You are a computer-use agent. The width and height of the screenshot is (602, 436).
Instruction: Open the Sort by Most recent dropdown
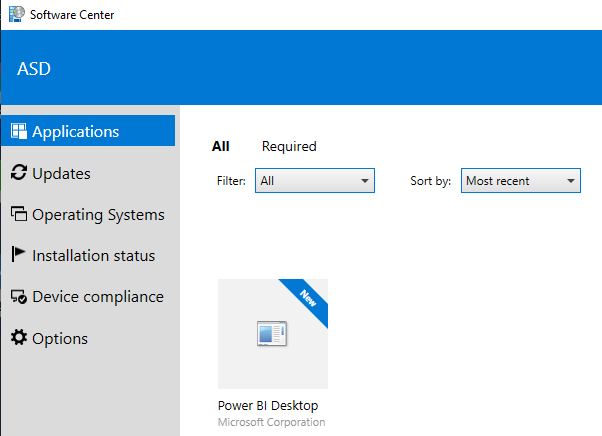521,180
